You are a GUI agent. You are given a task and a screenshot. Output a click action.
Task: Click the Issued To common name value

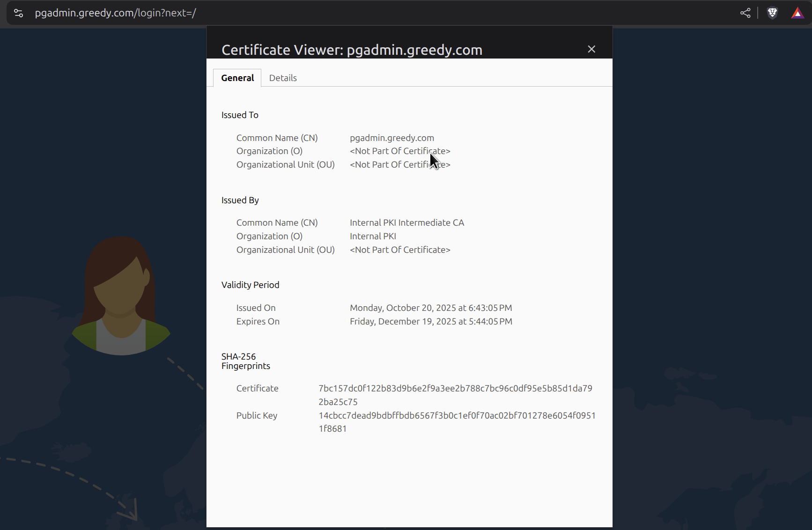[391, 138]
